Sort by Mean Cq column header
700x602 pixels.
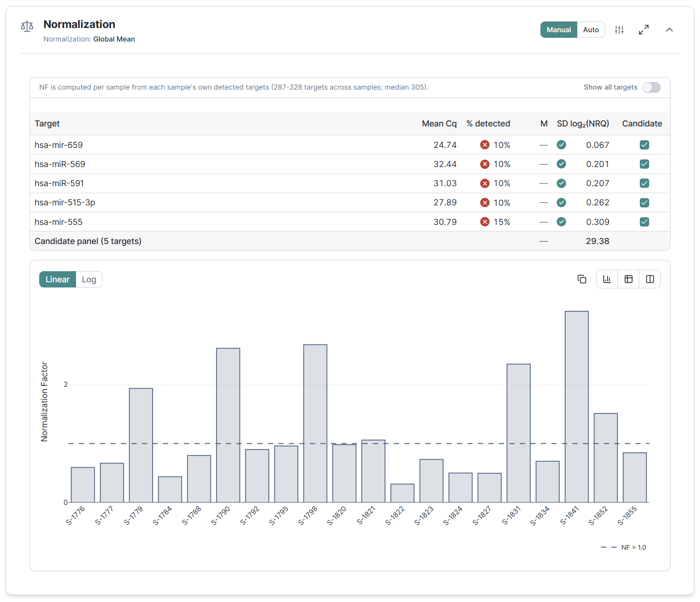(x=439, y=124)
